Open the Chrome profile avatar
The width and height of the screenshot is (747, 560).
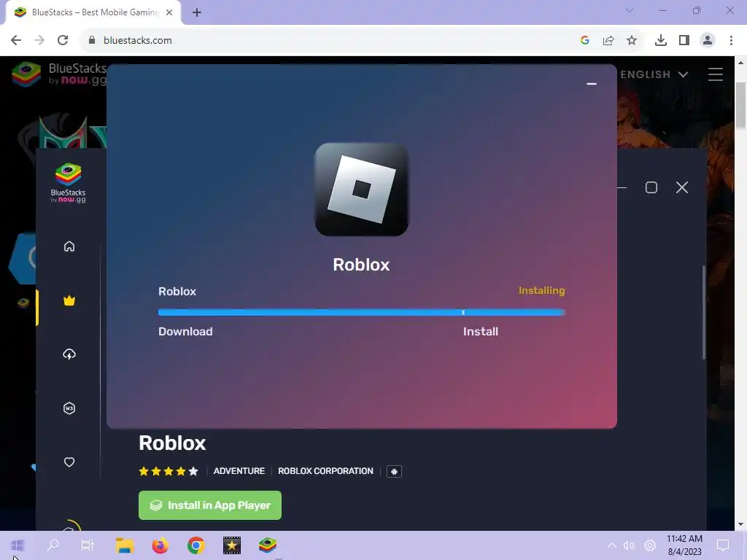[x=708, y=41]
